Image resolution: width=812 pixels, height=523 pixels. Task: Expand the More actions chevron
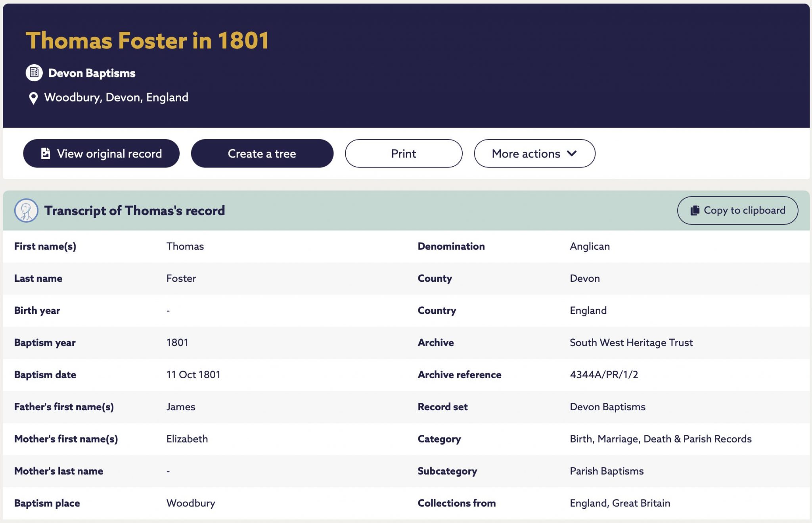tap(572, 153)
